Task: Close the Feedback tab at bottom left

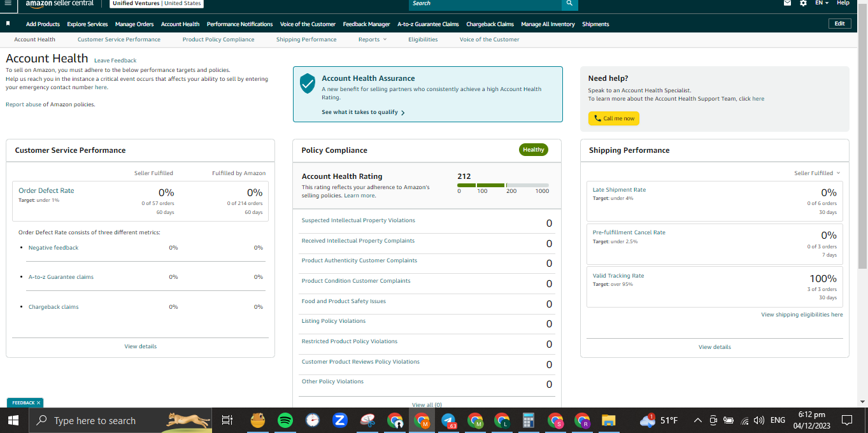Action: (x=38, y=403)
